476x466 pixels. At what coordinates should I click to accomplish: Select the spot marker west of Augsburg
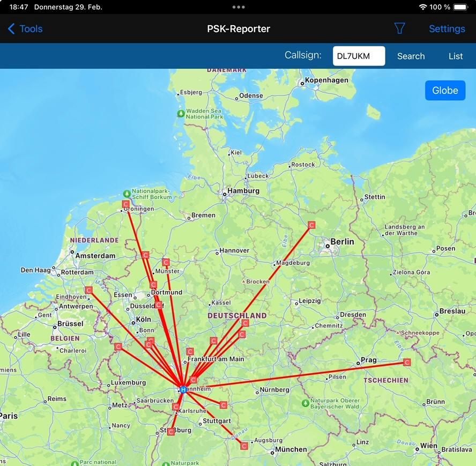click(244, 446)
